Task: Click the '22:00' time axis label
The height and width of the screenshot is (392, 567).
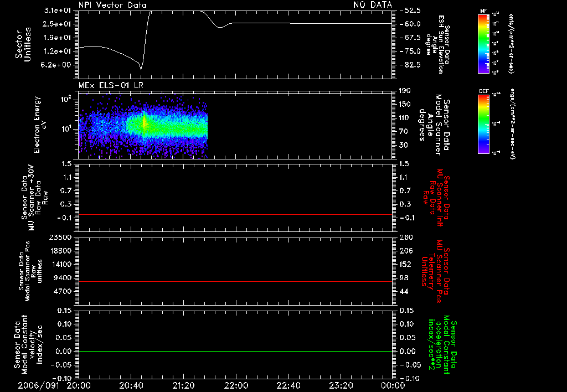Action: tap(236, 386)
